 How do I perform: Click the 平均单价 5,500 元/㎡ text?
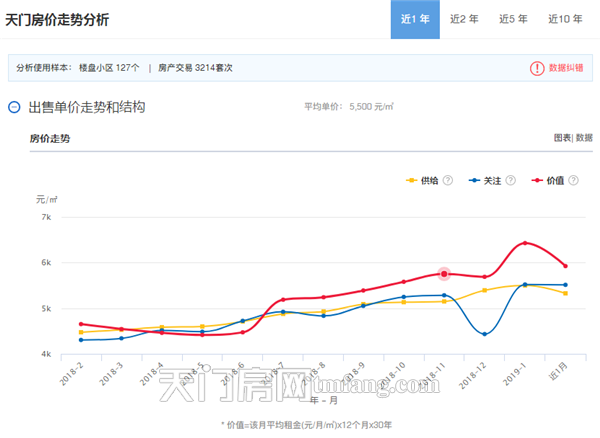pos(349,107)
